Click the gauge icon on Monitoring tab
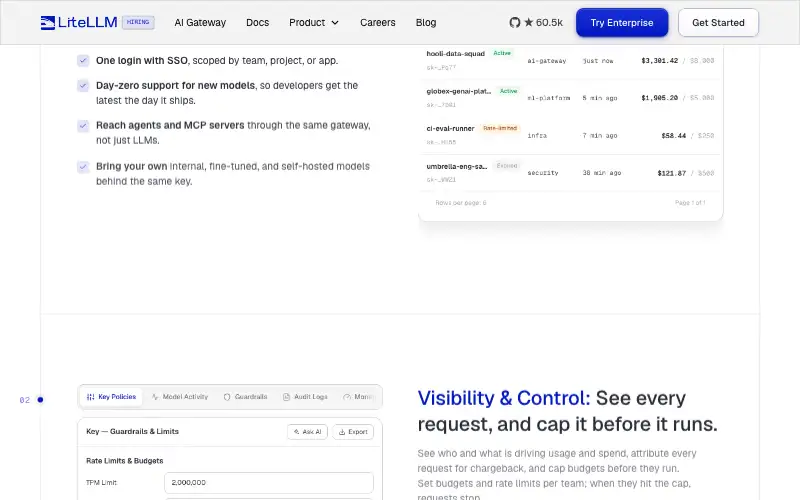Screen dimensions: 800x500 (x=347, y=397)
